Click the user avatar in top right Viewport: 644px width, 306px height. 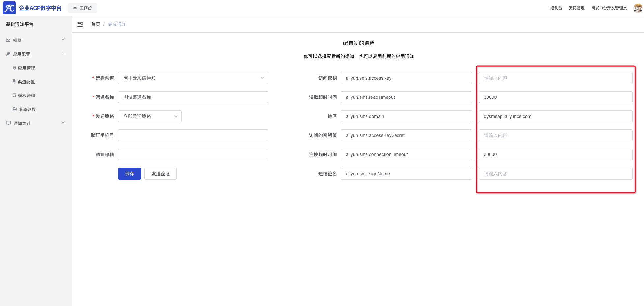tap(638, 8)
